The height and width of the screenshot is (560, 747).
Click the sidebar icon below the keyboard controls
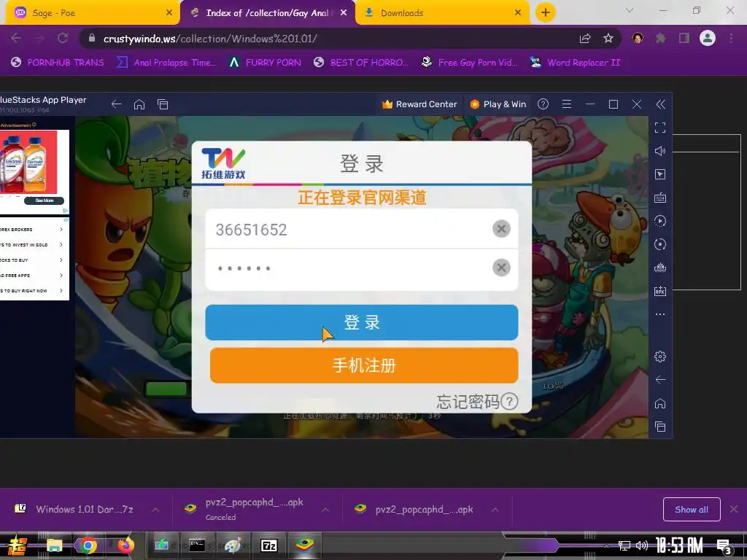[x=659, y=221]
